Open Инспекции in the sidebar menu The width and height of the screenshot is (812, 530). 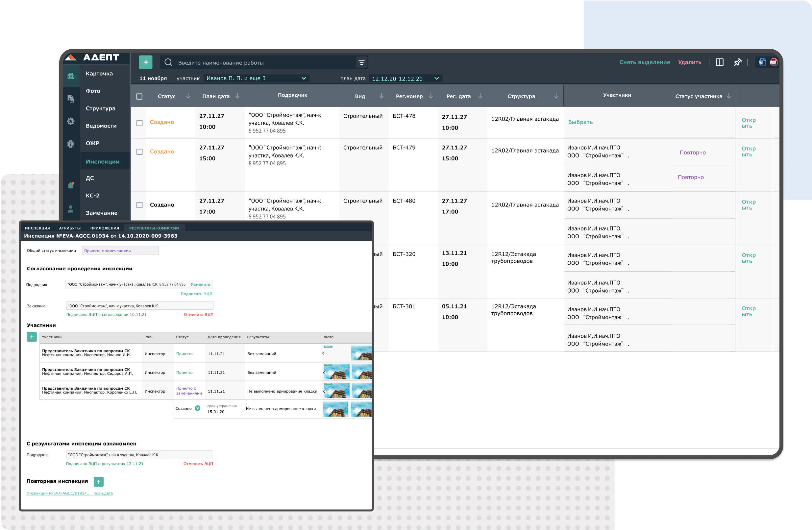(102, 162)
